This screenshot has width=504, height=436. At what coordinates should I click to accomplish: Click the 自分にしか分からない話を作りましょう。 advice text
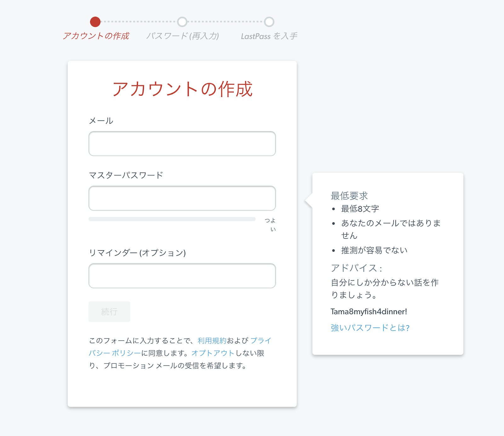[x=385, y=289]
